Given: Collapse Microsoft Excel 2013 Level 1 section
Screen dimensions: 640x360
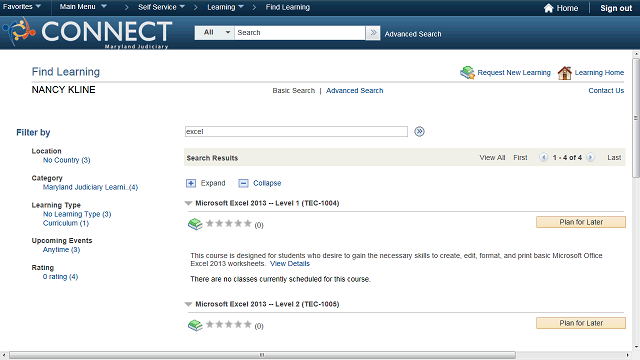Looking at the screenshot, I should (x=188, y=203).
